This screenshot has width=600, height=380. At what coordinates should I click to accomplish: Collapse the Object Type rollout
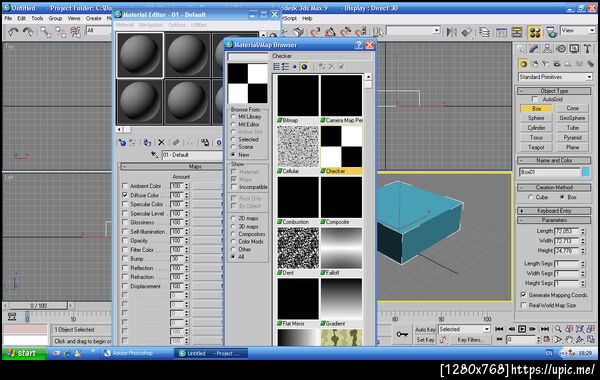(554, 91)
